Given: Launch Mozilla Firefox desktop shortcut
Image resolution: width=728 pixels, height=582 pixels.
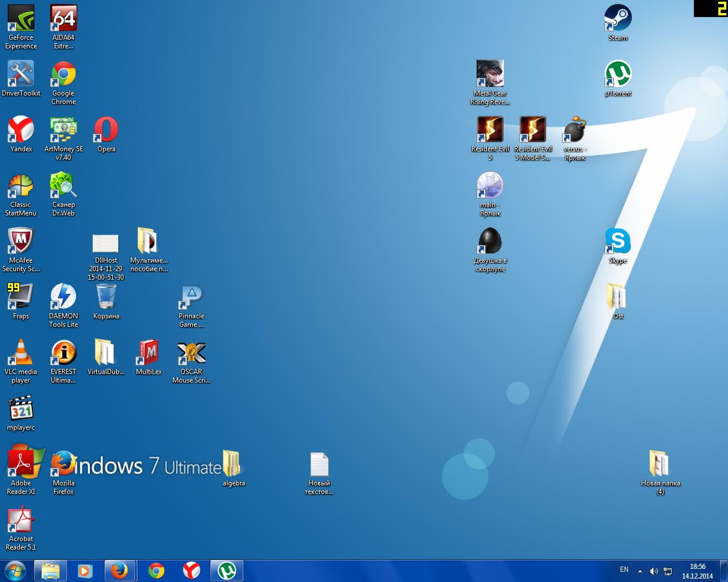Looking at the screenshot, I should coord(64,472).
